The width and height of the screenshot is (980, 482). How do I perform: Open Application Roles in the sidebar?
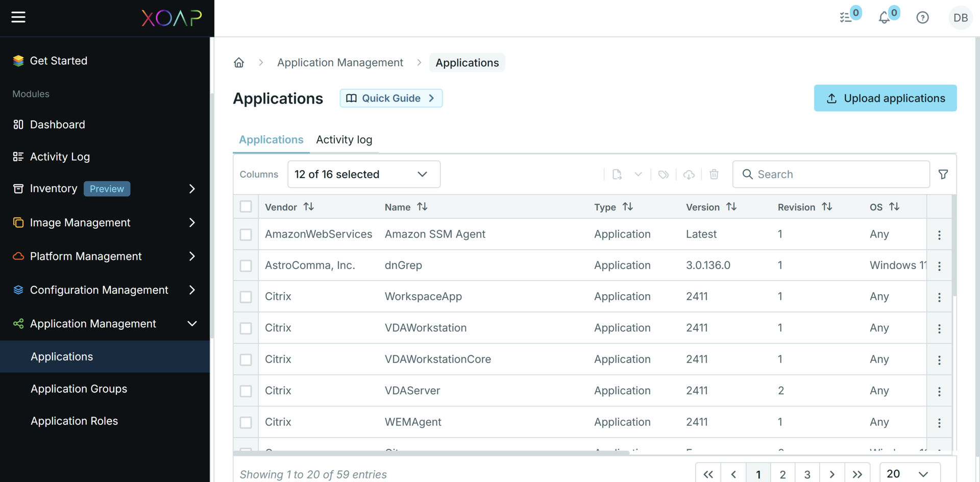click(74, 421)
